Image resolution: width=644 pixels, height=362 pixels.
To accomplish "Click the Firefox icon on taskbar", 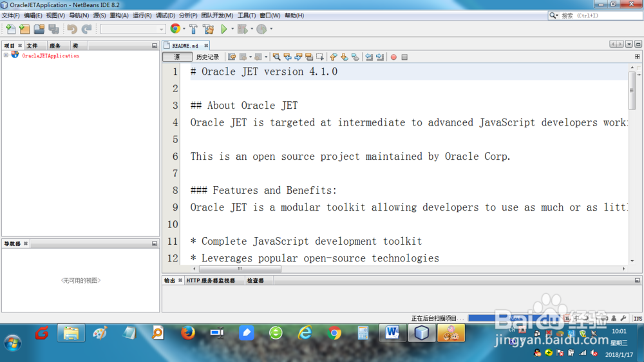I will [x=188, y=333].
